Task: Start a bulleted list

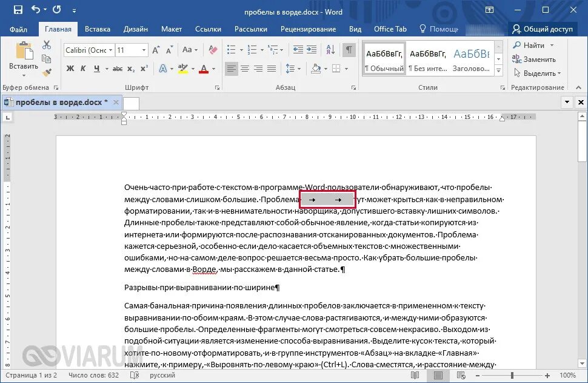Action: (232, 50)
